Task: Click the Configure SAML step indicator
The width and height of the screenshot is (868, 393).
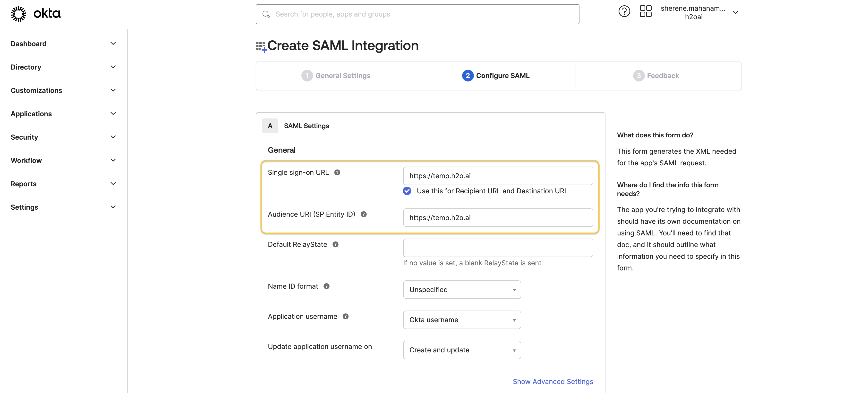Action: tap(495, 75)
